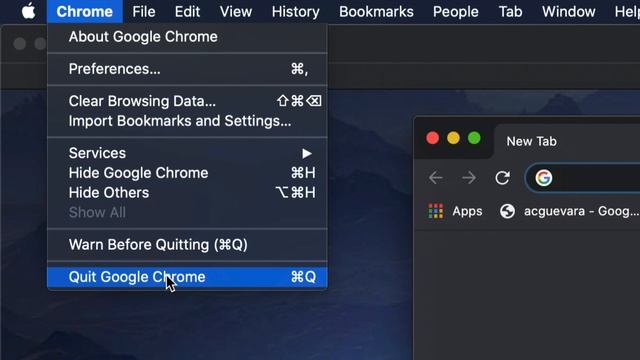
Task: Open the People menu
Action: click(x=456, y=11)
